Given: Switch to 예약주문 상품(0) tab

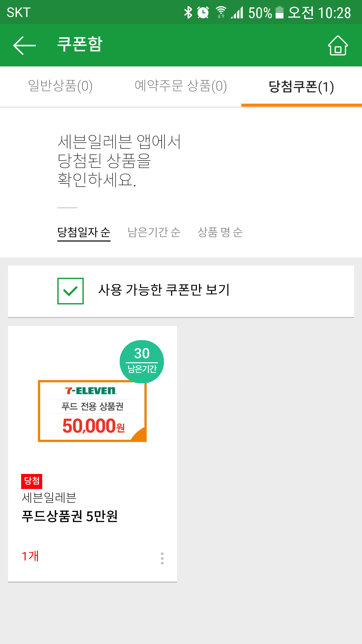Looking at the screenshot, I should coord(181,86).
